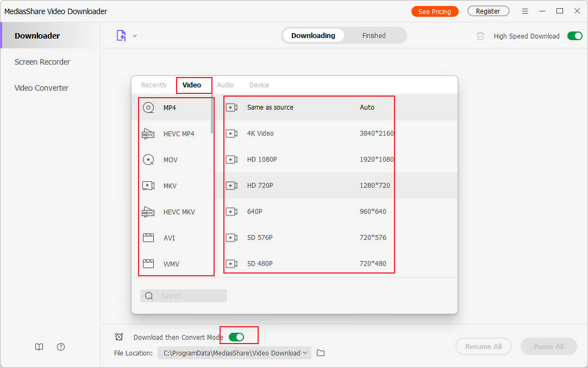The width and height of the screenshot is (588, 368).
Task: Click the search magnifier icon
Action: click(149, 296)
